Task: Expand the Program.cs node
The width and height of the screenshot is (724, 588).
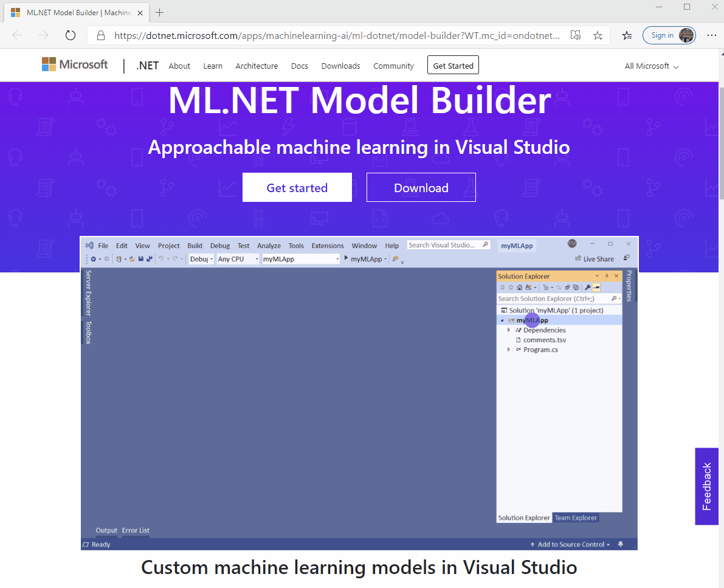Action: 509,350
